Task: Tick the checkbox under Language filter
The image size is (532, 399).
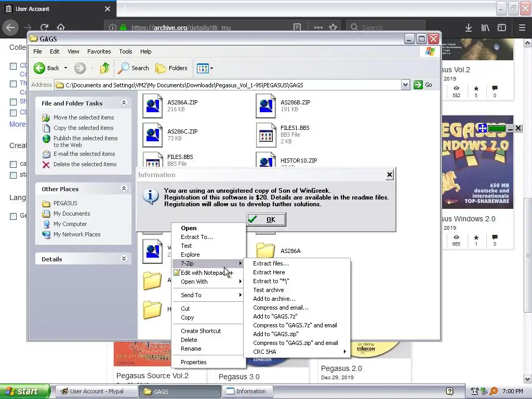Action: (13, 216)
